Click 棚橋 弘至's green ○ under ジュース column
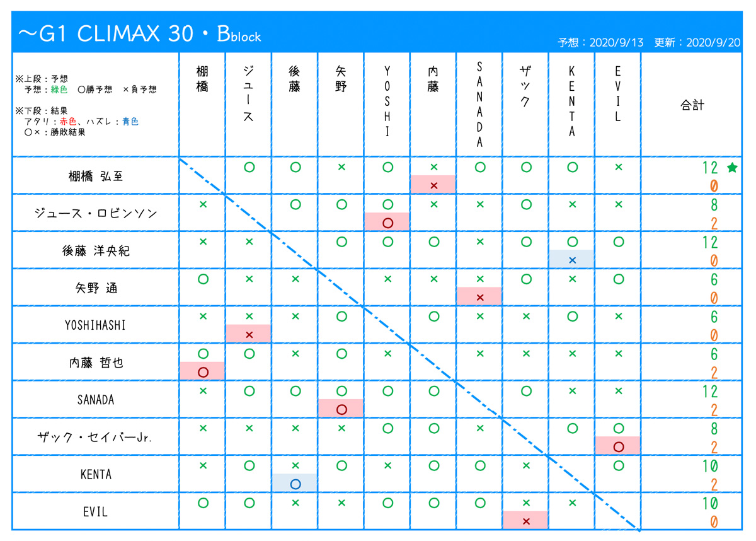The height and width of the screenshot is (541, 756). [x=249, y=167]
